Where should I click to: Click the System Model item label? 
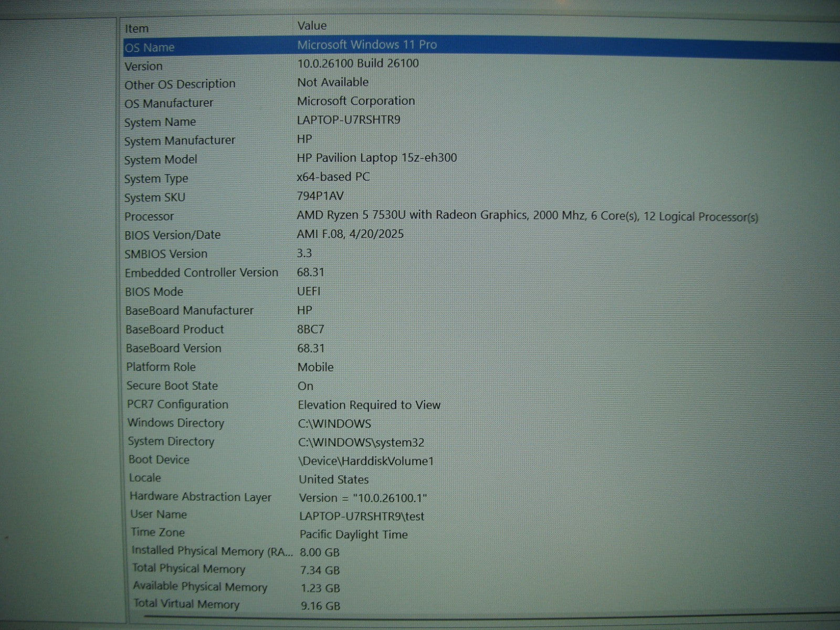[161, 160]
